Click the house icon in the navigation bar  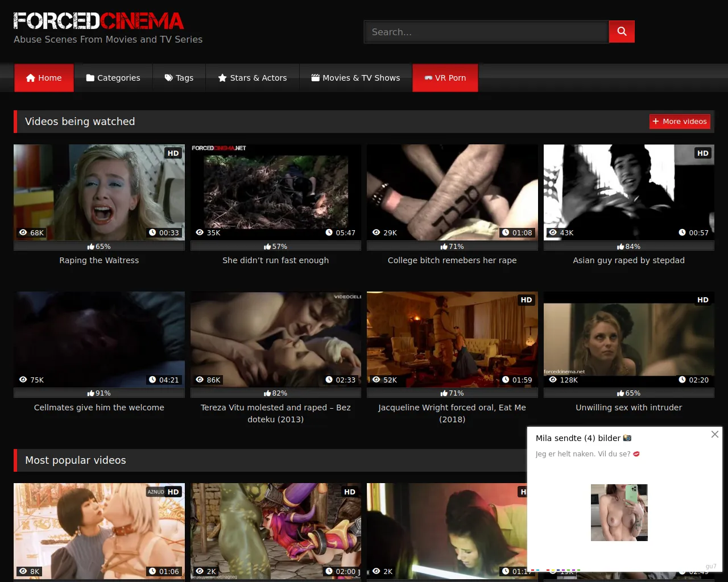coord(31,78)
